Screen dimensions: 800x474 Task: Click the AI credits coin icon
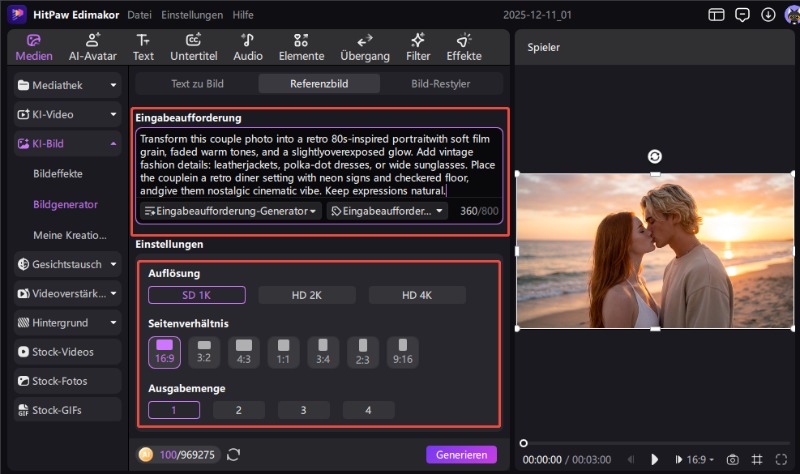(146, 454)
